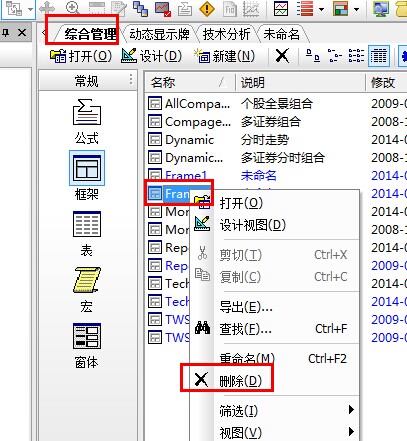Choose 打开(O) in context menu
Image resolution: width=407 pixels, height=441 pixels.
(x=275, y=203)
